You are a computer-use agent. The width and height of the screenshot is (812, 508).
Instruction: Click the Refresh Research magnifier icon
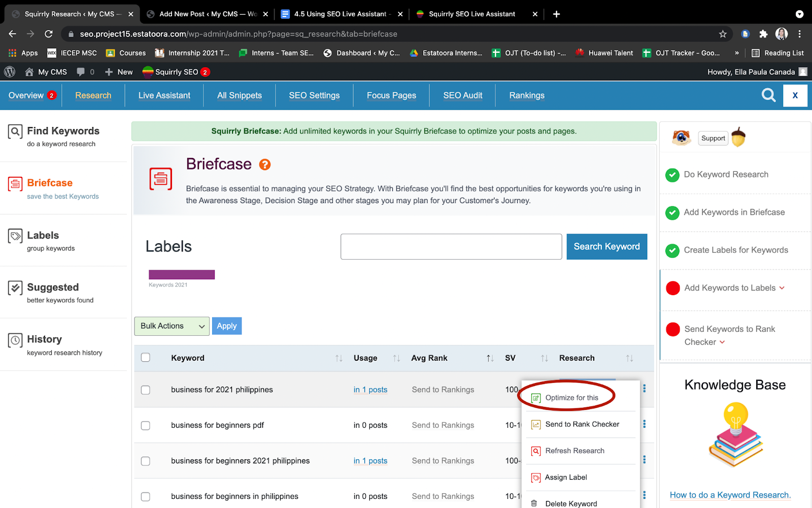(536, 451)
